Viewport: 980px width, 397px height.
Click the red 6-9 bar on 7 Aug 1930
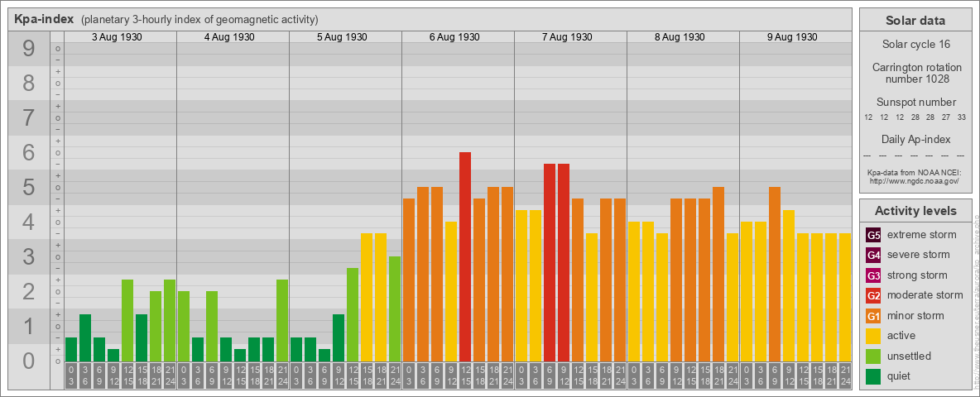pos(550,262)
